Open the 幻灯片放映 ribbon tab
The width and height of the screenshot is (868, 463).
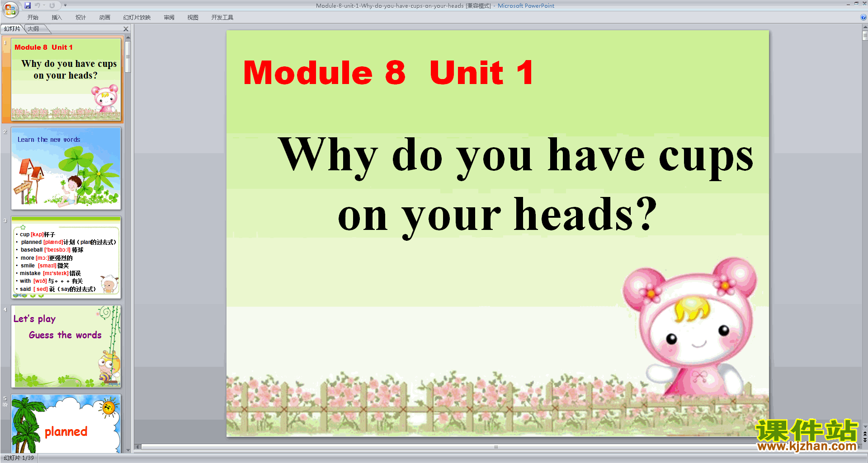(137, 18)
